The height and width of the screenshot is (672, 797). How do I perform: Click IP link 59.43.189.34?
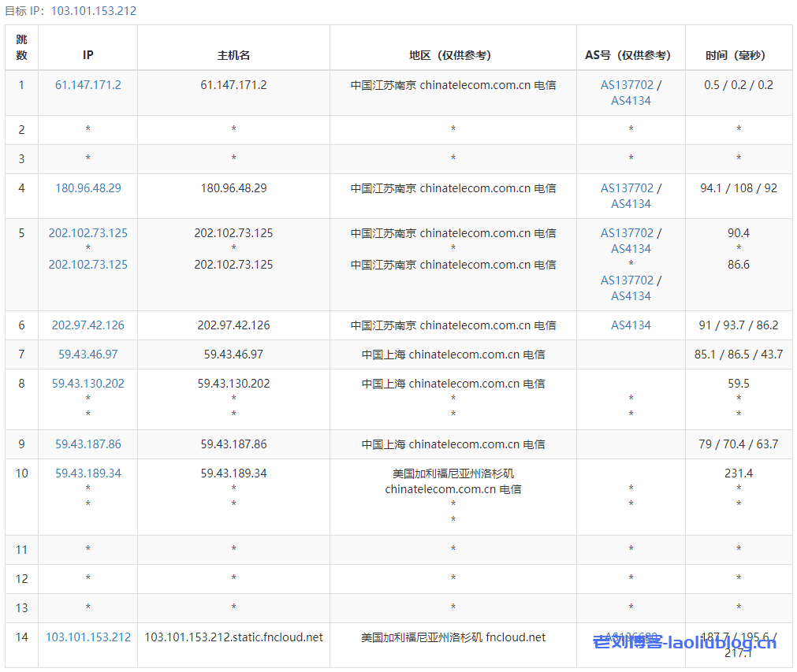coord(88,473)
